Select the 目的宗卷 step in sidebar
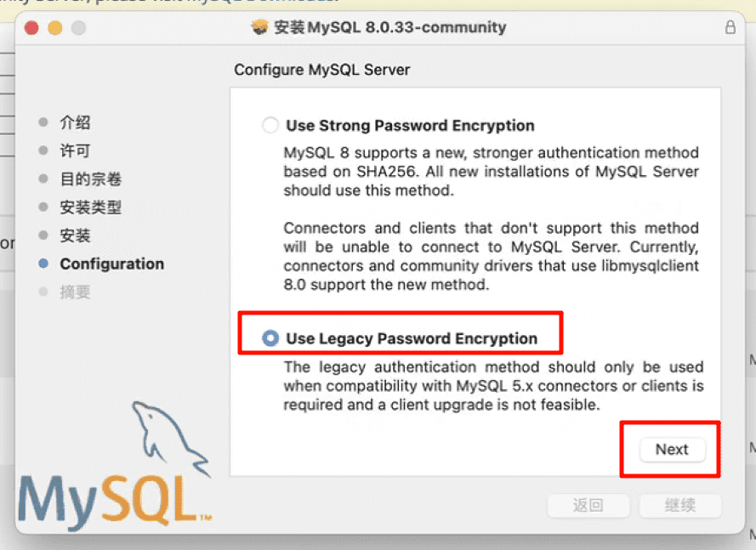This screenshot has height=550, width=756. point(90,179)
